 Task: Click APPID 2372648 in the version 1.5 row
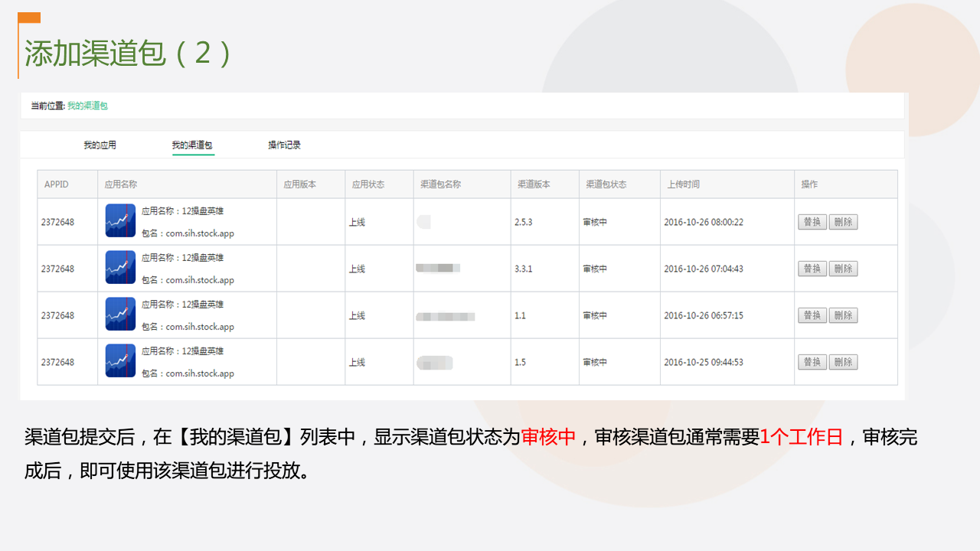pos(57,362)
